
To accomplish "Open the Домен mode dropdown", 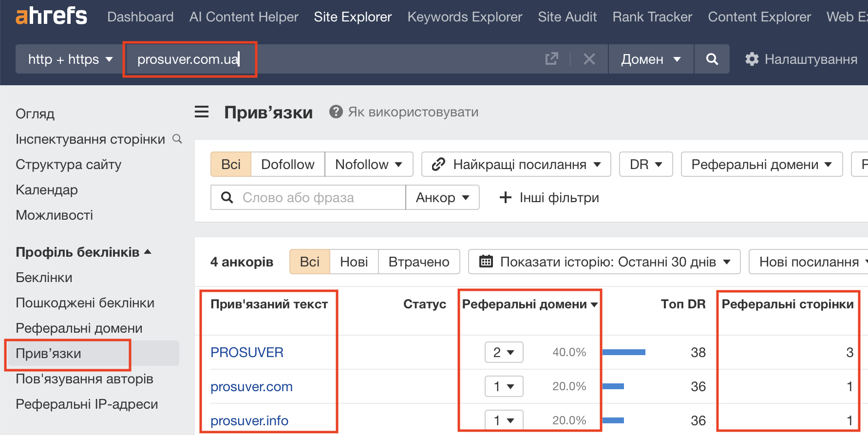I will [651, 59].
